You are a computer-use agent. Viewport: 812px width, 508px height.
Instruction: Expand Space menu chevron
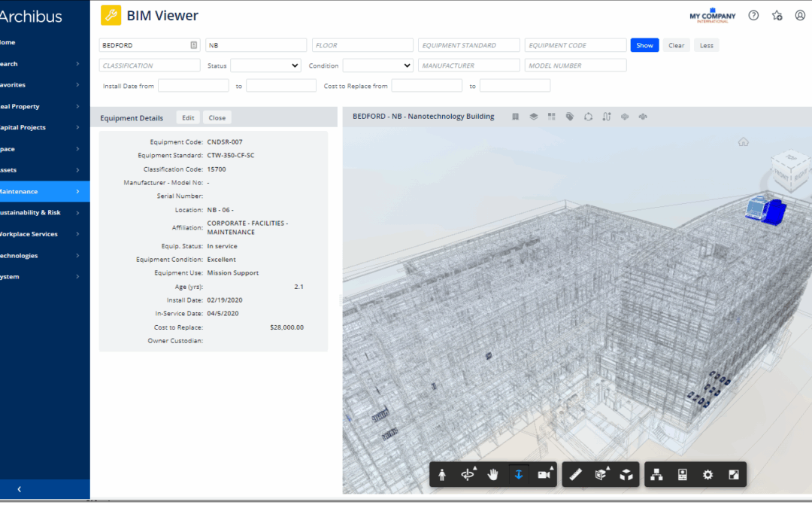pos(77,149)
